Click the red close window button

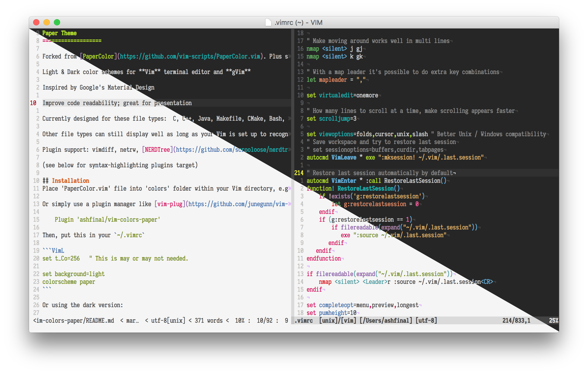coord(36,23)
